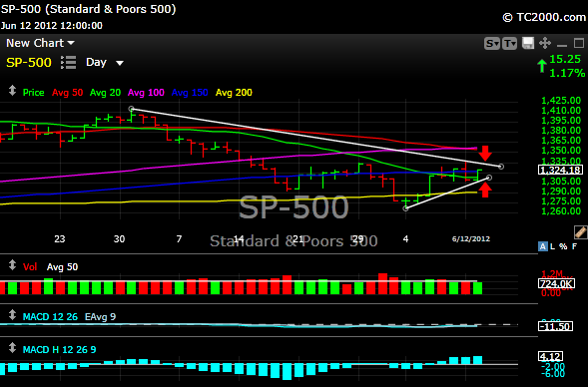The width and height of the screenshot is (588, 387).
Task: Open the S dropdown button in chart toolbar
Action: coord(492,44)
